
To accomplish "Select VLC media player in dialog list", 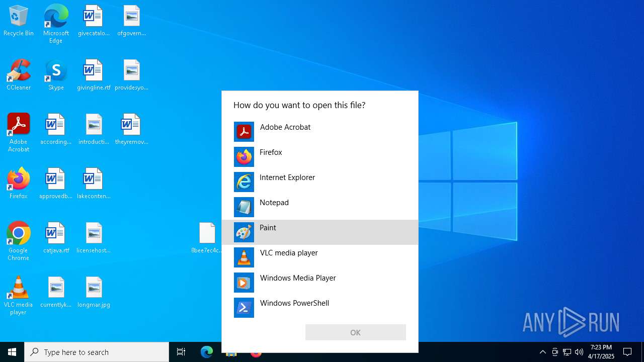I will point(320,257).
